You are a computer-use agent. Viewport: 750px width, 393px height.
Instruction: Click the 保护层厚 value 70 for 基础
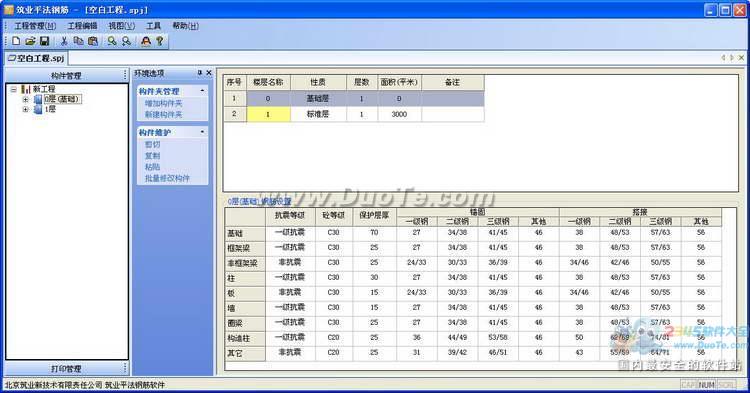(374, 232)
